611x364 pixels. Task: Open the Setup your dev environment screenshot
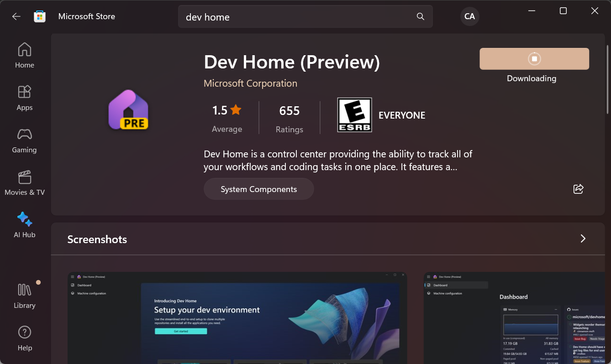click(237, 318)
